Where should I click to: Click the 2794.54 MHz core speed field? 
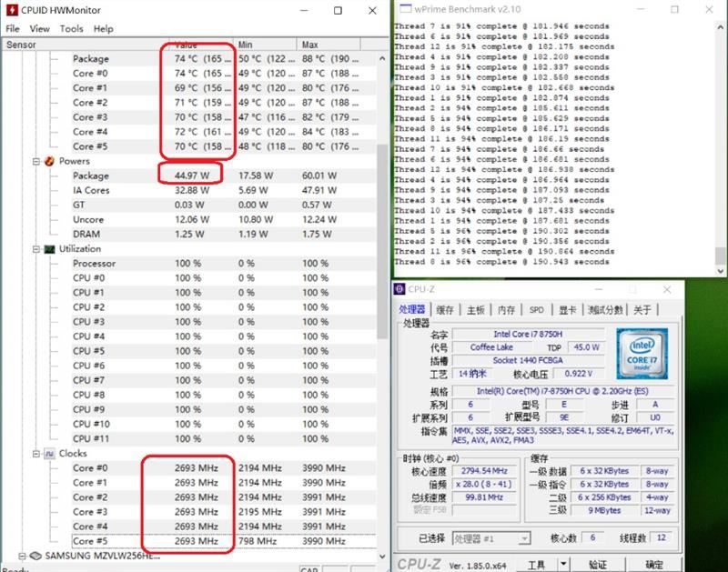484,471
